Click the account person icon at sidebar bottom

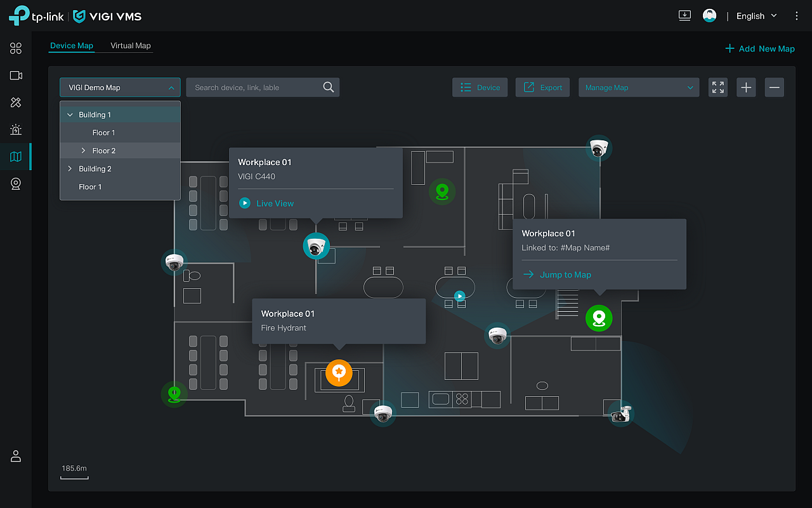pyautogui.click(x=16, y=456)
